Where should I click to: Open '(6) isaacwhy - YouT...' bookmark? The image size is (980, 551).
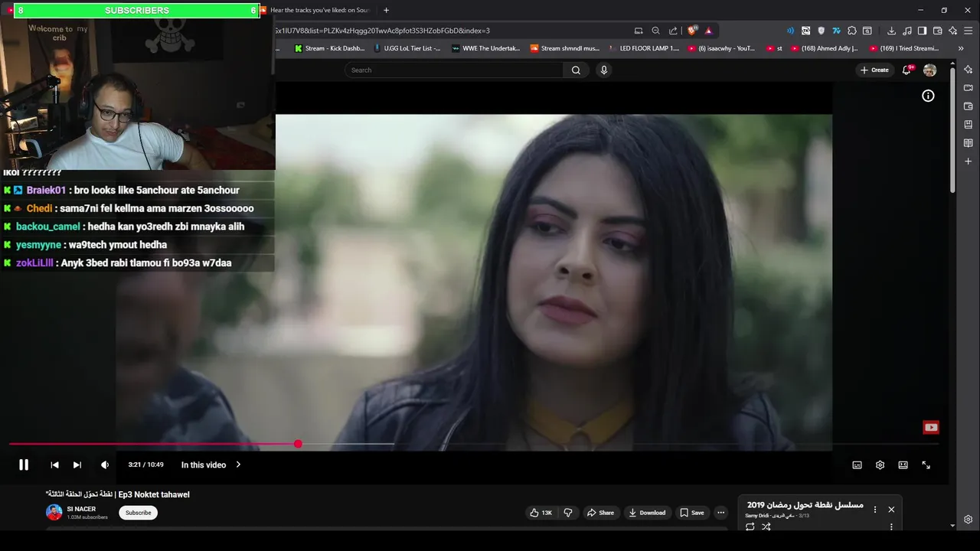(721, 48)
